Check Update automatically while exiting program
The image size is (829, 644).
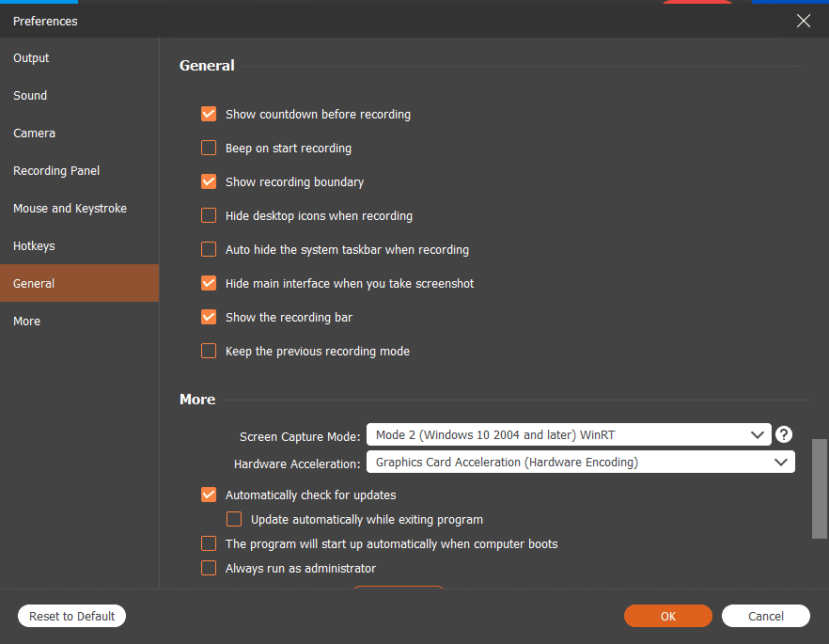point(234,519)
